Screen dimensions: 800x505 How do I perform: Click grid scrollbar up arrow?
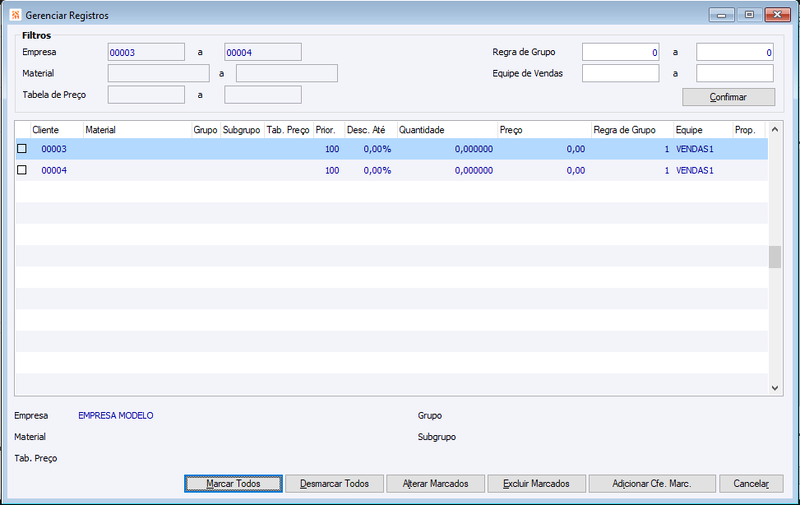[x=774, y=130]
